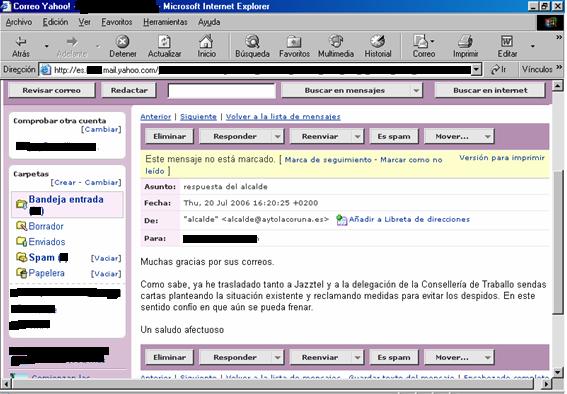
Task: Click the mail search input field
Action: point(222,91)
